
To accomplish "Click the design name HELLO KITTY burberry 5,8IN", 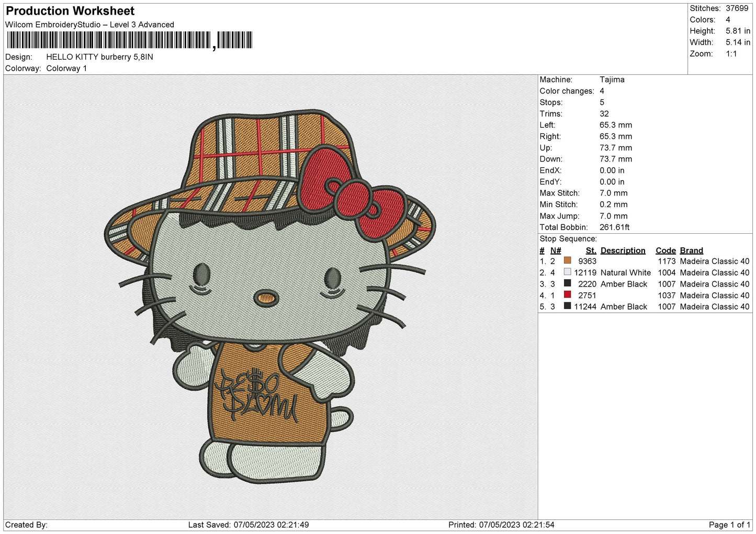I will tap(99, 57).
